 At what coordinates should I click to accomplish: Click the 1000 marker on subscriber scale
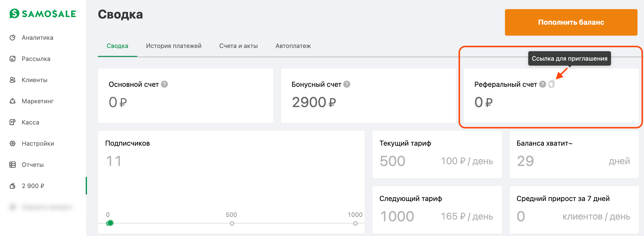tap(355, 223)
